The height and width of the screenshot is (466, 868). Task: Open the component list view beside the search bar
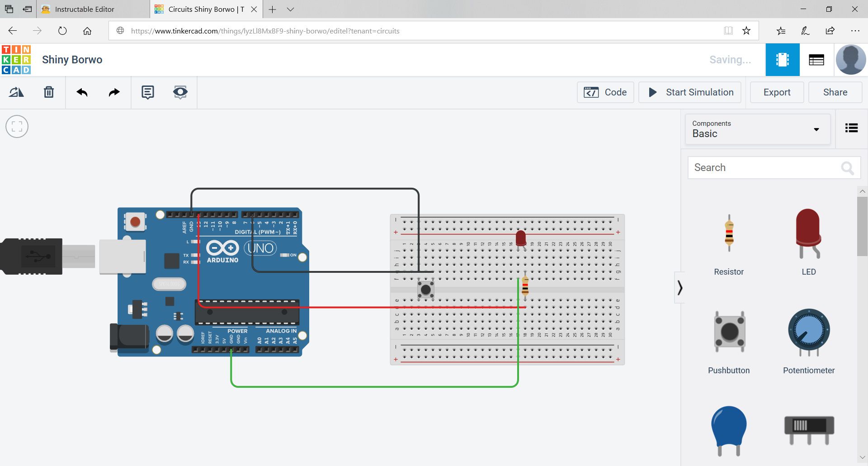tap(851, 128)
